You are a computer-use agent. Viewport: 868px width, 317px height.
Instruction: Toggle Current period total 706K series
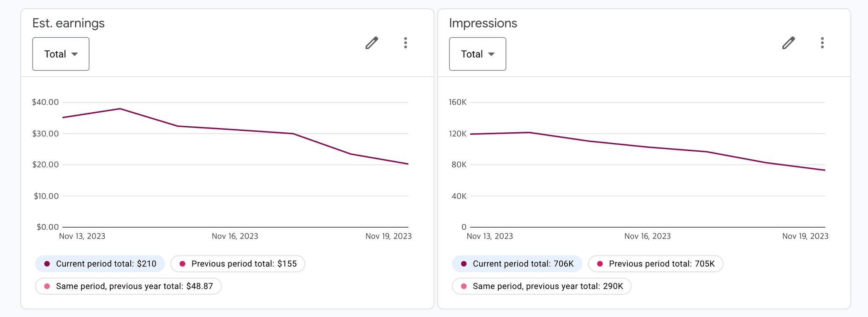(517, 264)
